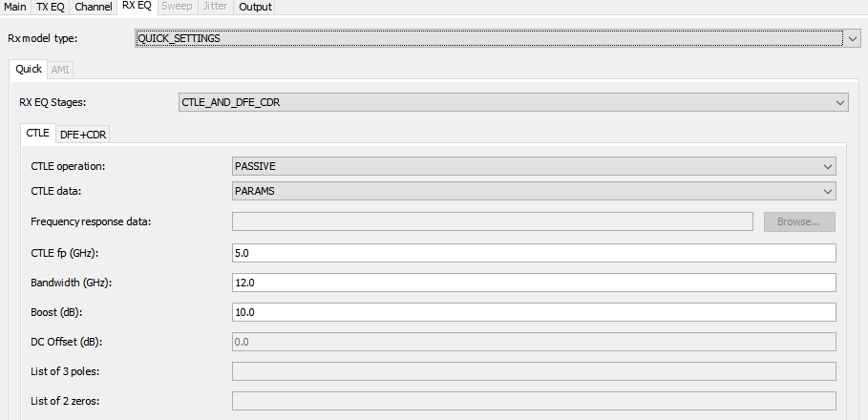The image size is (868, 420).
Task: Click the RX EQ tab
Action: click(137, 6)
